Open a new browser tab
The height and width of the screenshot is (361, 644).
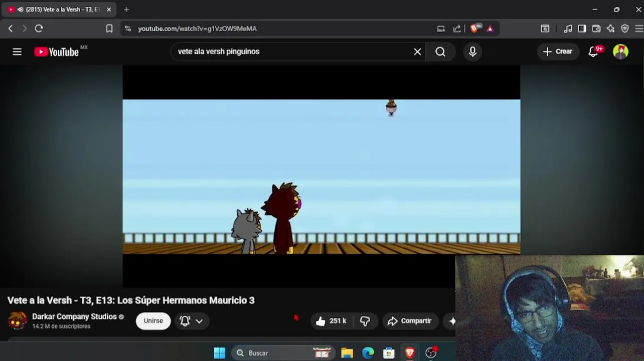pos(126,10)
